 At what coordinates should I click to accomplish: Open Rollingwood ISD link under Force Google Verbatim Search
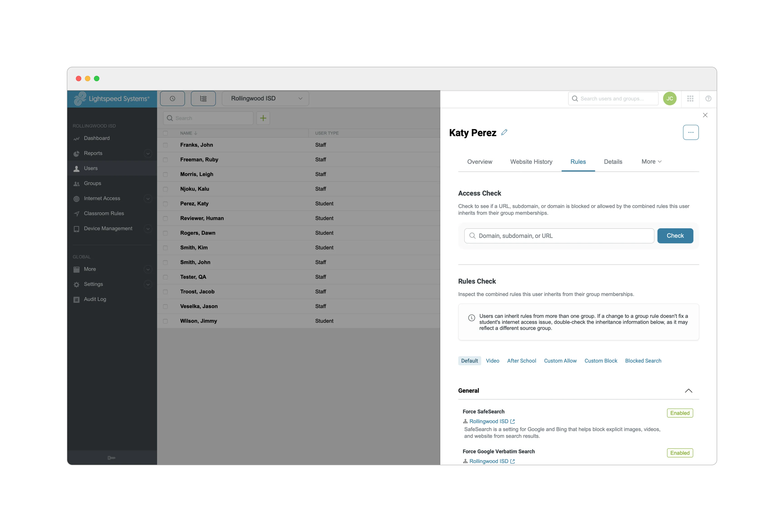click(x=488, y=461)
